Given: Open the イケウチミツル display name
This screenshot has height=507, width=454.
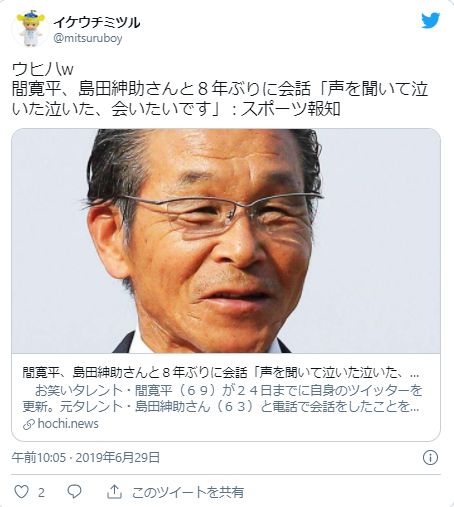Looking at the screenshot, I should 96,22.
